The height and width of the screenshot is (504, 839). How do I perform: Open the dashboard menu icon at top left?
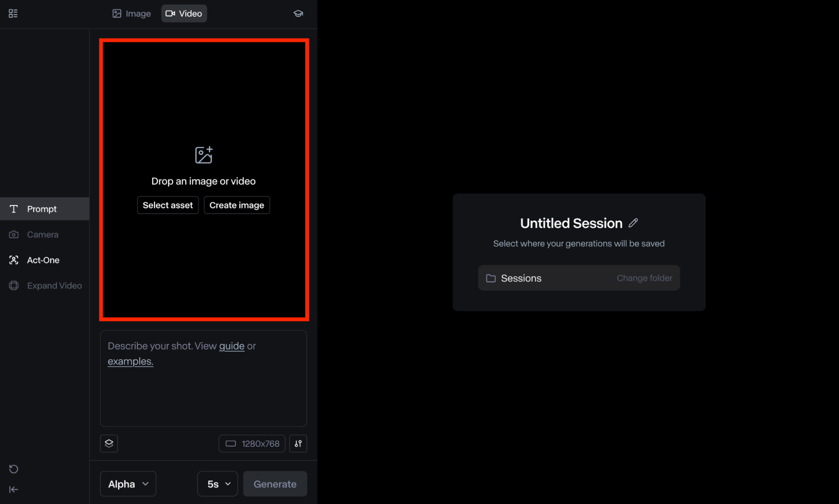[13, 13]
